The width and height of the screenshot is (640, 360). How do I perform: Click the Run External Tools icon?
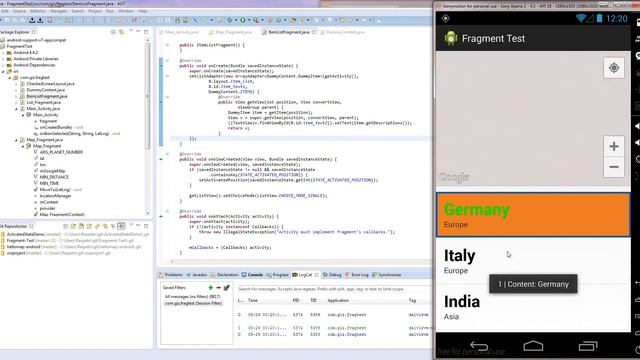point(256,20)
